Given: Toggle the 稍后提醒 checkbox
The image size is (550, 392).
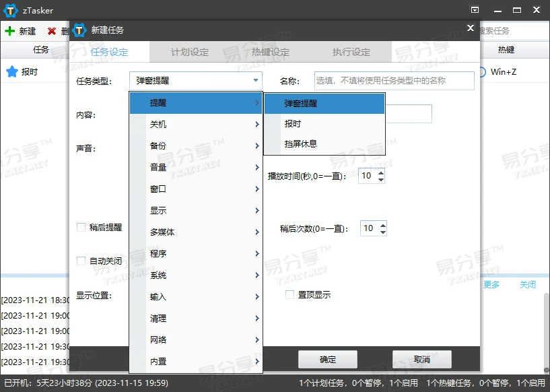Looking at the screenshot, I should point(81,228).
